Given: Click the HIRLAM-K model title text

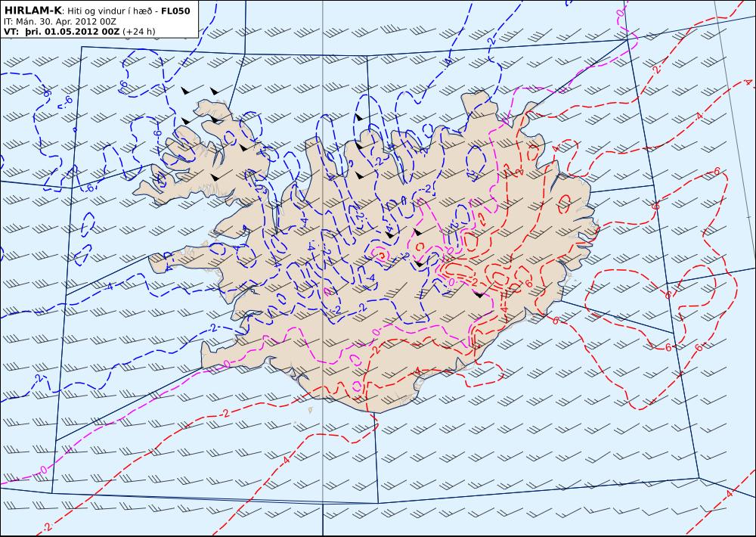Looking at the screenshot, I should tap(33, 11).
